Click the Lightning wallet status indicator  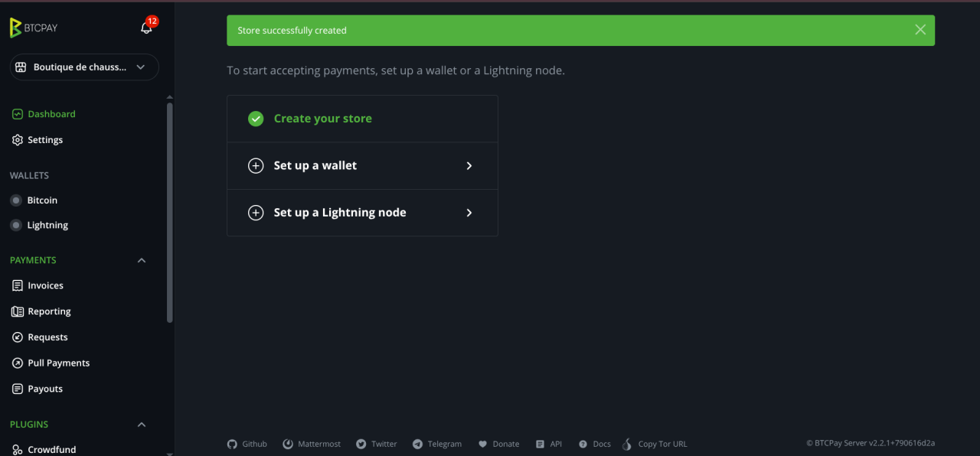pyautogui.click(x=16, y=225)
